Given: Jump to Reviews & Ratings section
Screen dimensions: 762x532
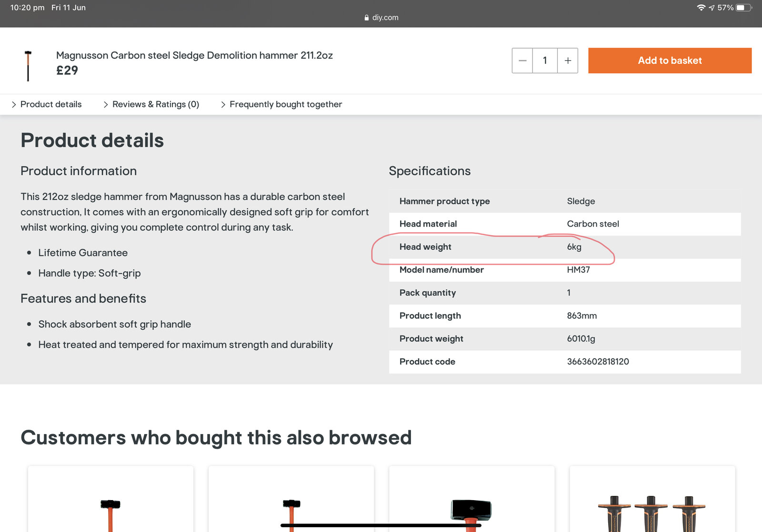Looking at the screenshot, I should point(155,104).
